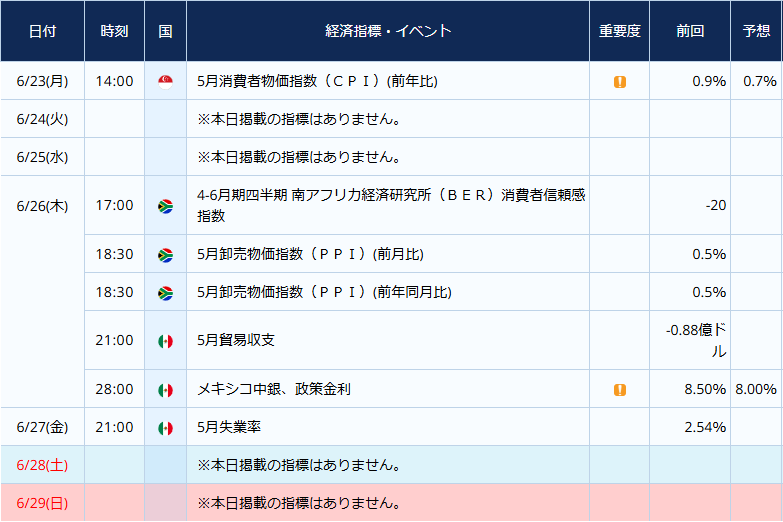The width and height of the screenshot is (783, 522).
Task: Click the Mexico flag beside 5月貿易収支
Action: pos(165,341)
